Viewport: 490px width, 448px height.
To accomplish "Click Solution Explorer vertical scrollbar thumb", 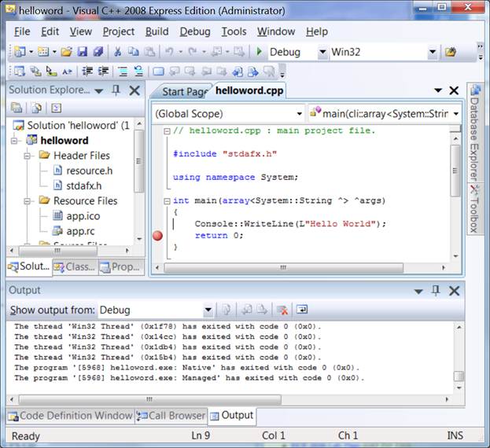I will pos(138,161).
